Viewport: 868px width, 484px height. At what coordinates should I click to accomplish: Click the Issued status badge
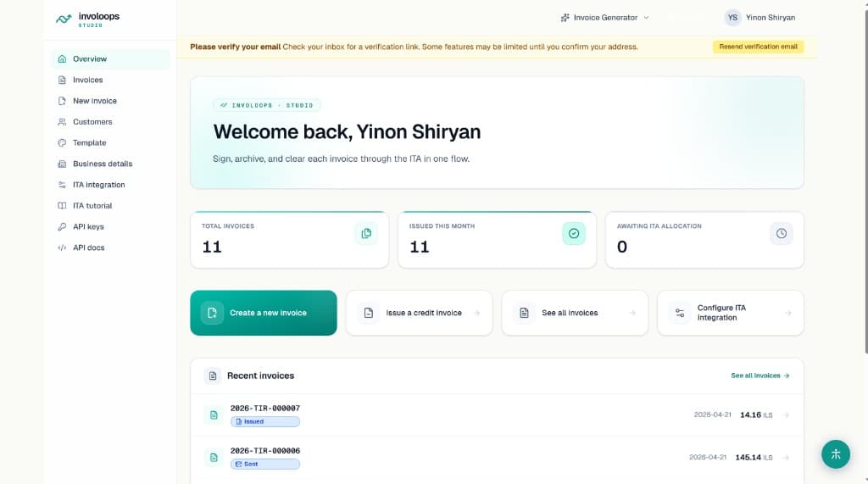[x=265, y=421]
